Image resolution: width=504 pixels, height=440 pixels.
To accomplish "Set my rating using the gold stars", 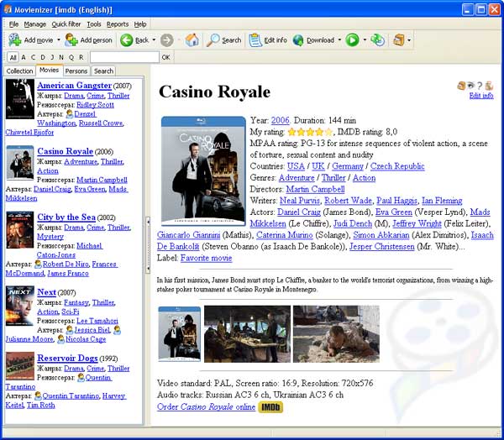I will pos(308,132).
